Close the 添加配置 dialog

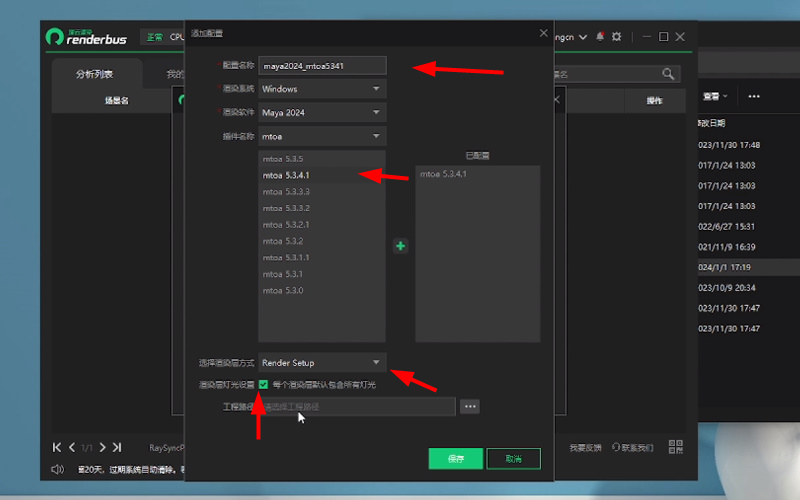[543, 33]
